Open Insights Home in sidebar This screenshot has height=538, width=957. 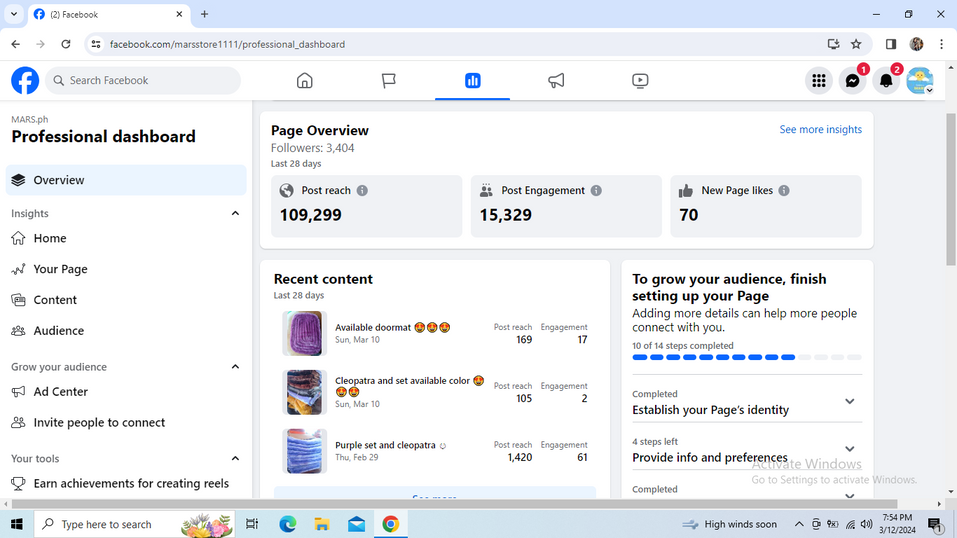tap(126, 238)
